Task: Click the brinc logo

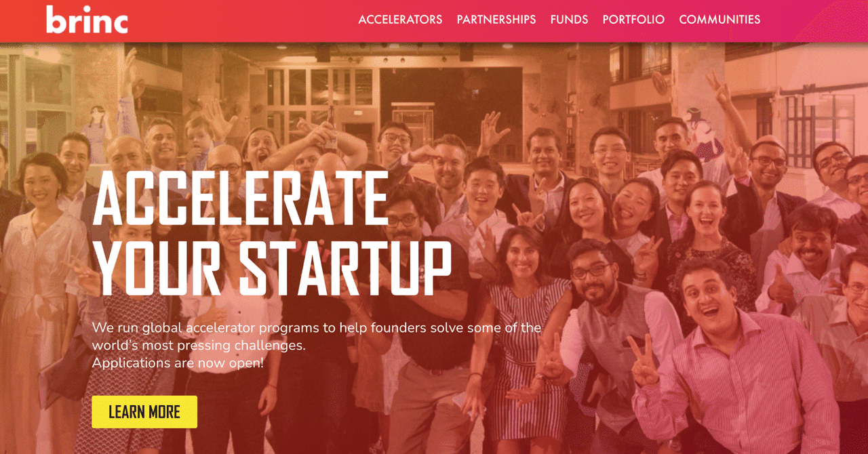Action: [x=87, y=20]
